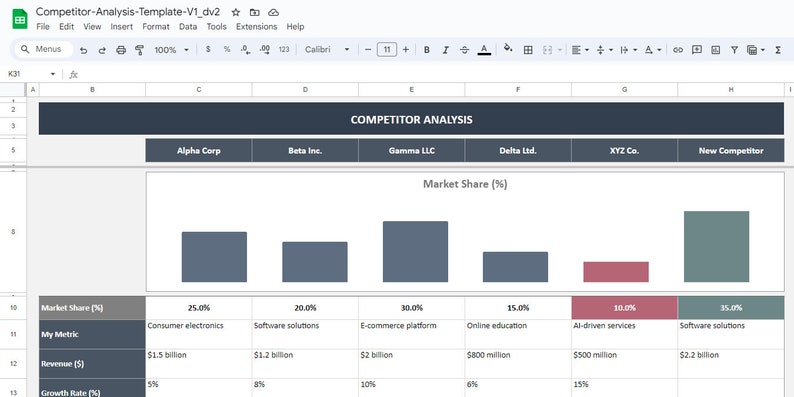This screenshot has width=794, height=397.
Task: Select the New Competitor header cell
Action: pos(731,150)
